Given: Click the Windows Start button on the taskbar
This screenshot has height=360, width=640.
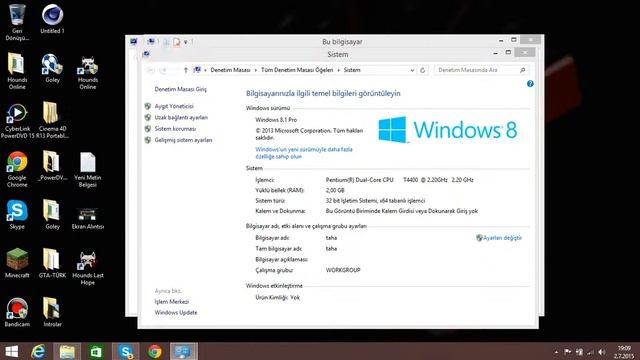Looking at the screenshot, I should [x=12, y=351].
